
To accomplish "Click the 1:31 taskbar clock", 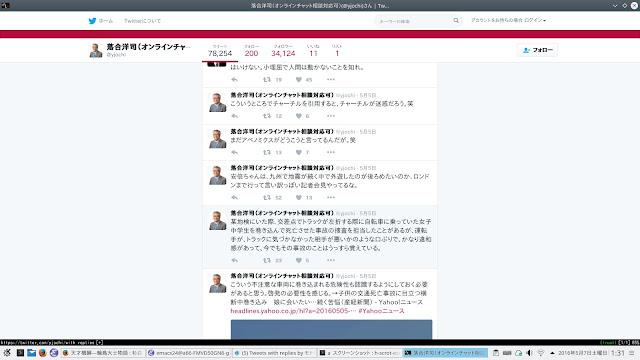I will [x=618, y=353].
